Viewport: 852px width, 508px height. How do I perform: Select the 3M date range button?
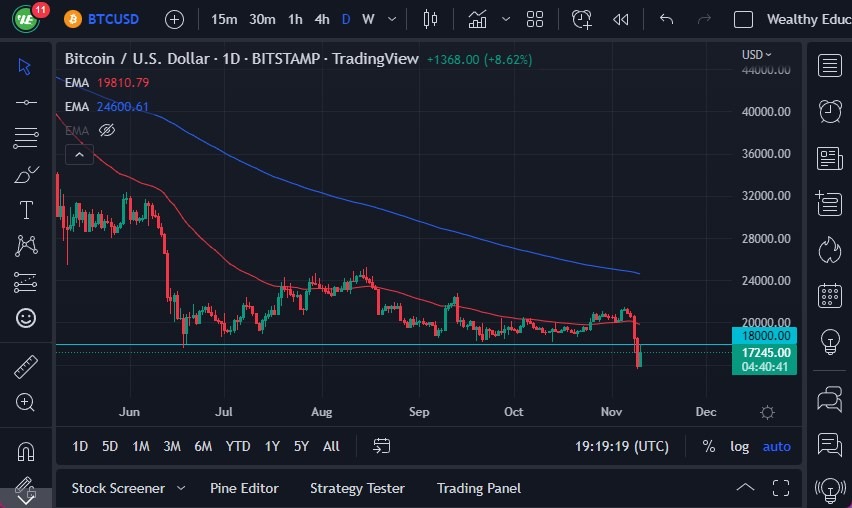pyautogui.click(x=172, y=446)
